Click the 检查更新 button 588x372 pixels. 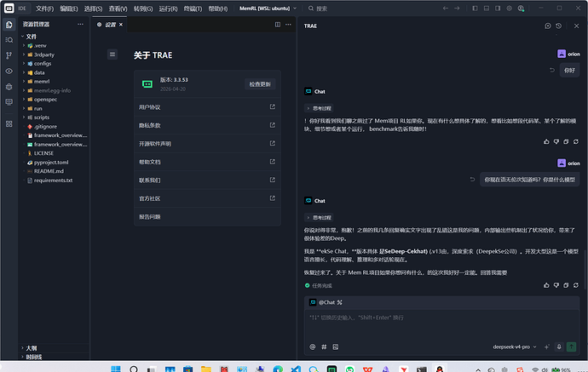tap(260, 84)
